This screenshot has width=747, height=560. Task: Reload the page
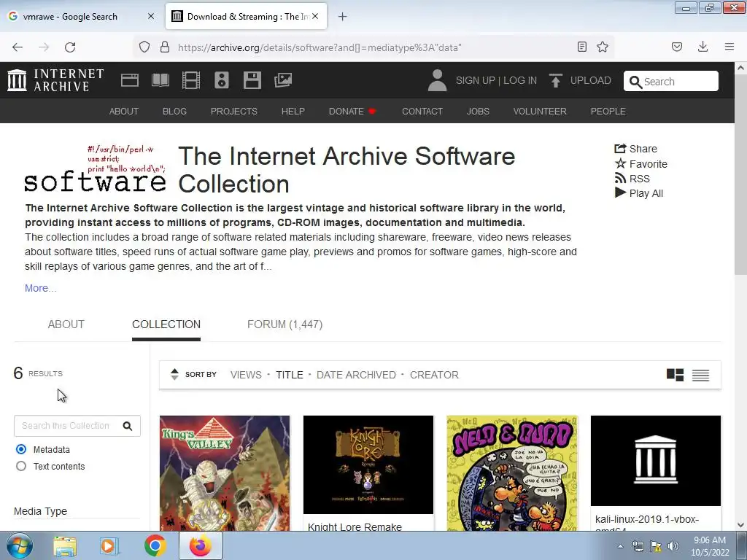click(70, 47)
